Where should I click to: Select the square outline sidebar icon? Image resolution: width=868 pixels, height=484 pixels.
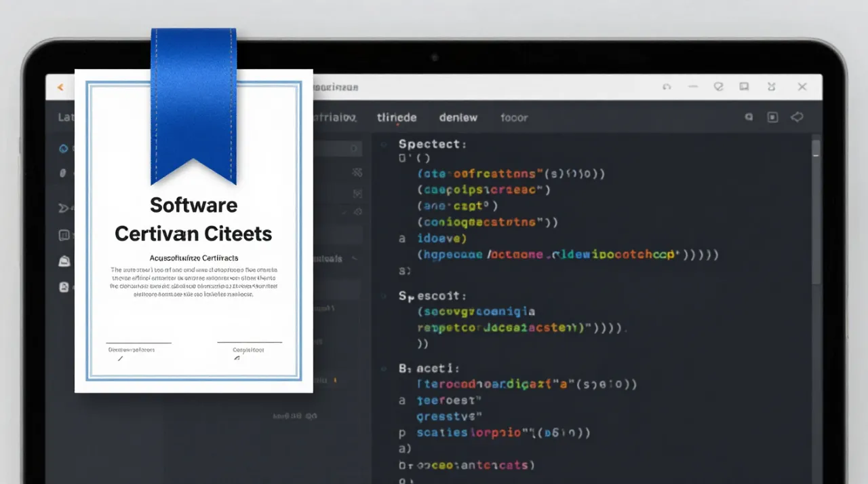click(x=64, y=236)
